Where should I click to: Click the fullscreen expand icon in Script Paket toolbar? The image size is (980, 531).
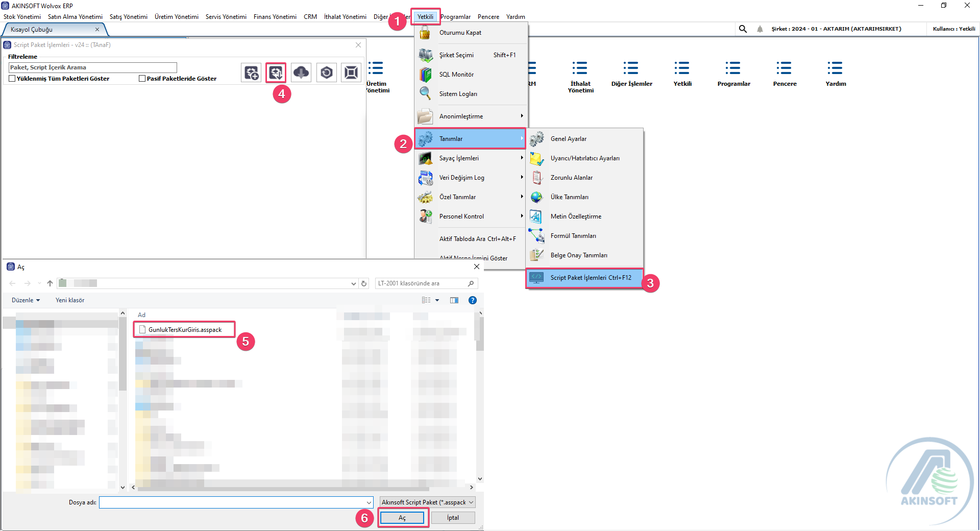click(x=351, y=73)
